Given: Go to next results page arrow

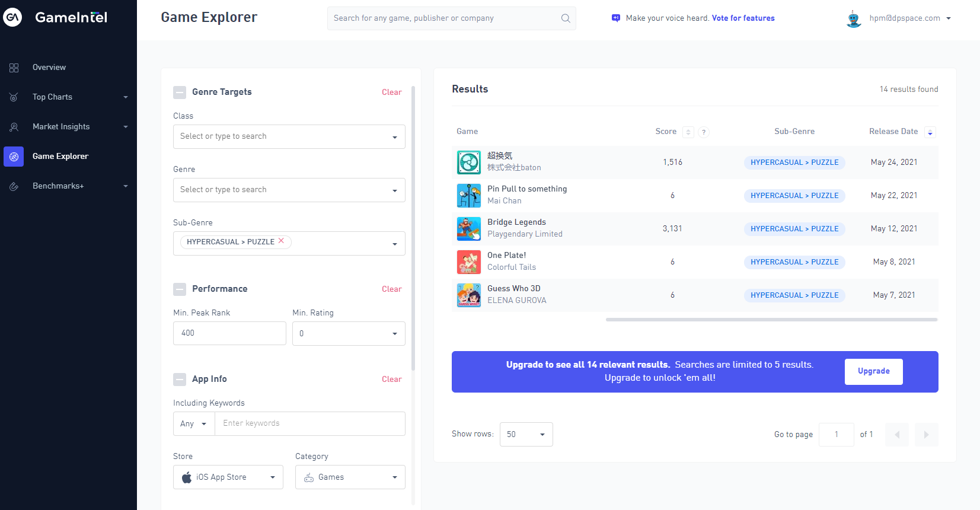Looking at the screenshot, I should (926, 435).
